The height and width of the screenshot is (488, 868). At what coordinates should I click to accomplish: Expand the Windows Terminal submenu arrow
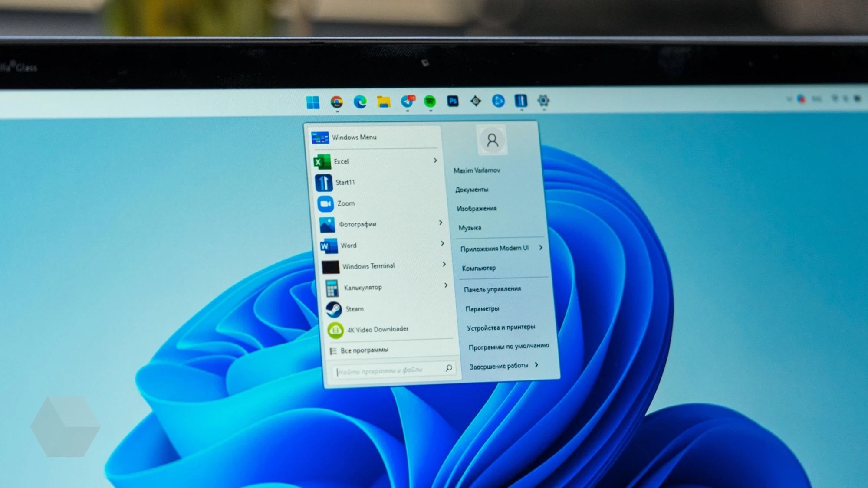(444, 264)
